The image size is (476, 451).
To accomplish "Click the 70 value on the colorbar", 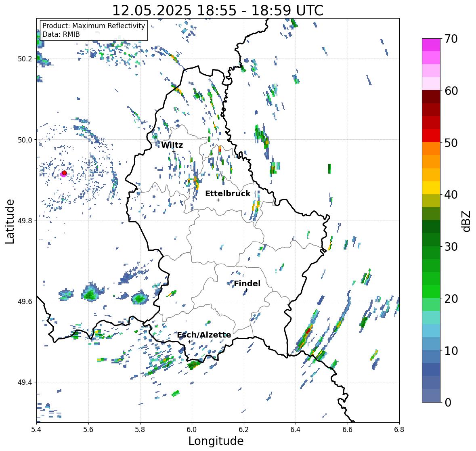I will point(451,39).
